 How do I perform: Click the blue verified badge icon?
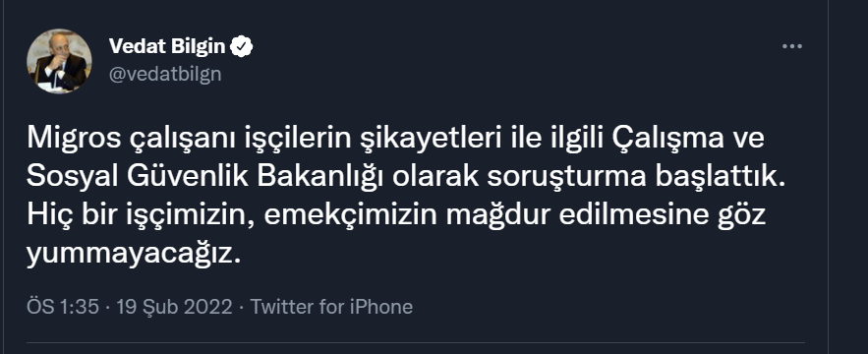242,47
